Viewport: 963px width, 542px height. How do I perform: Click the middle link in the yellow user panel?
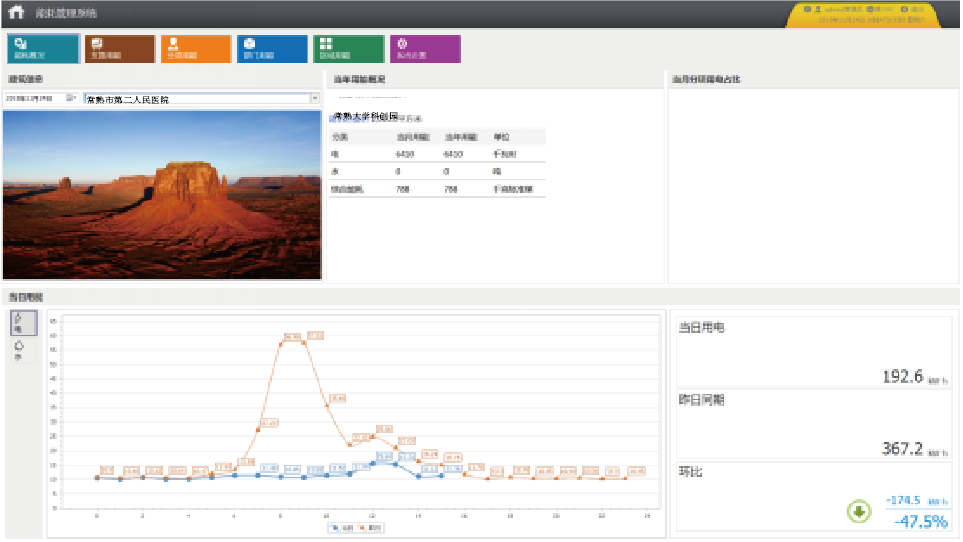coord(877,9)
